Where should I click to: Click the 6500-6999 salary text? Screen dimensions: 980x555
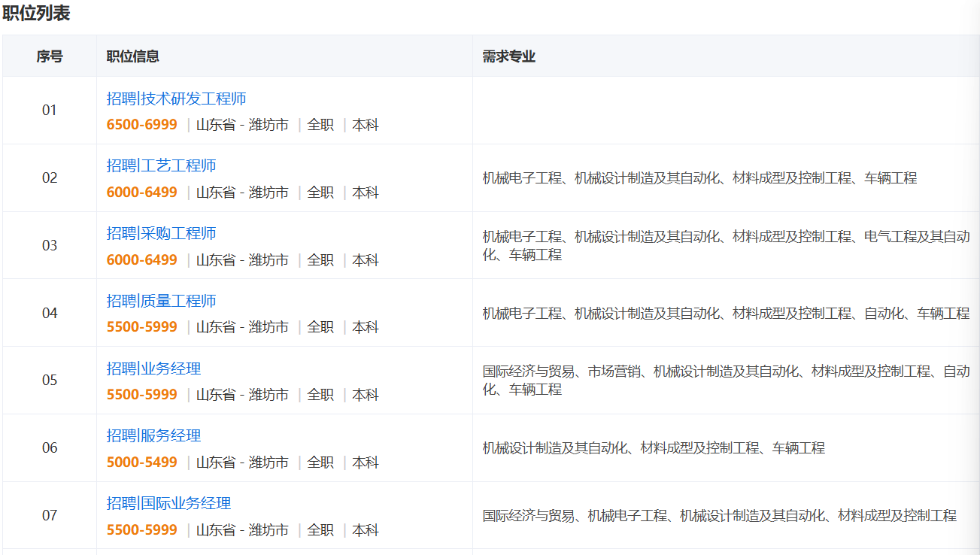(141, 125)
